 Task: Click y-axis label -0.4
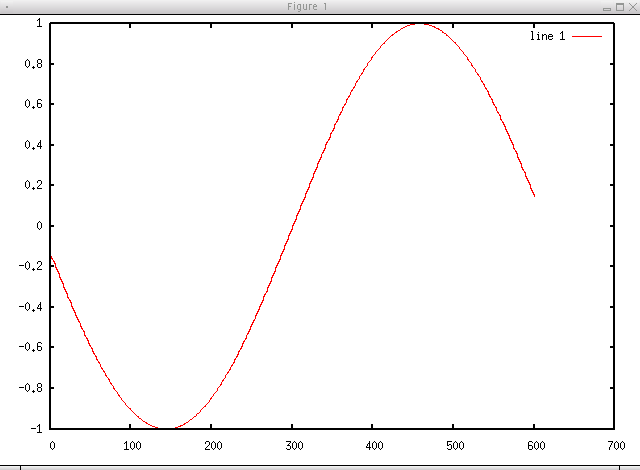point(31,306)
